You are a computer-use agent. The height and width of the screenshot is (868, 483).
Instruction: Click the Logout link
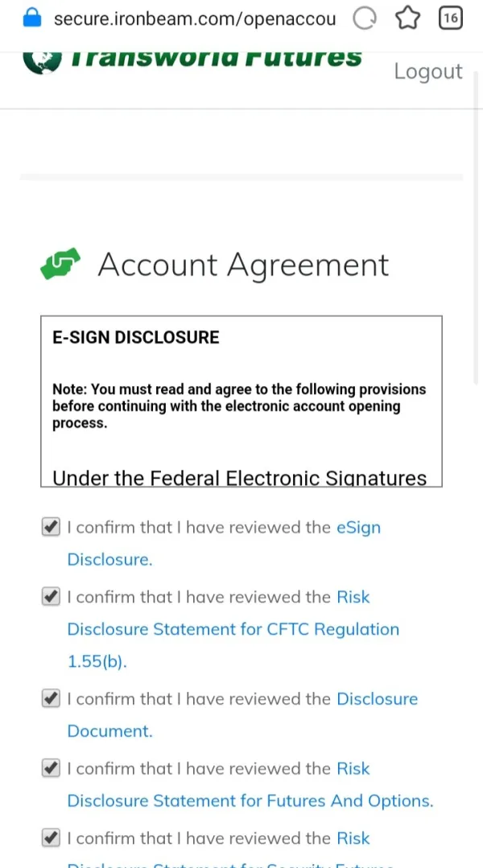click(427, 72)
